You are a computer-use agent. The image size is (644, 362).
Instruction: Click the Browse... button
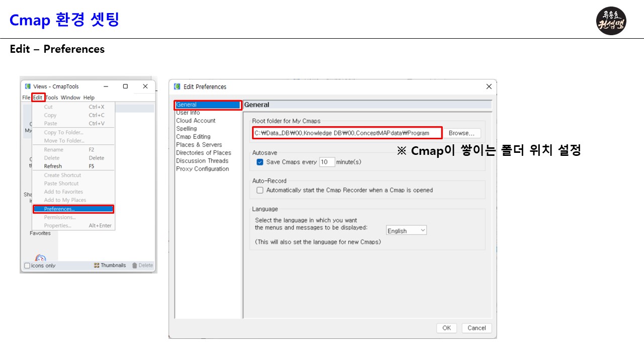point(462,133)
